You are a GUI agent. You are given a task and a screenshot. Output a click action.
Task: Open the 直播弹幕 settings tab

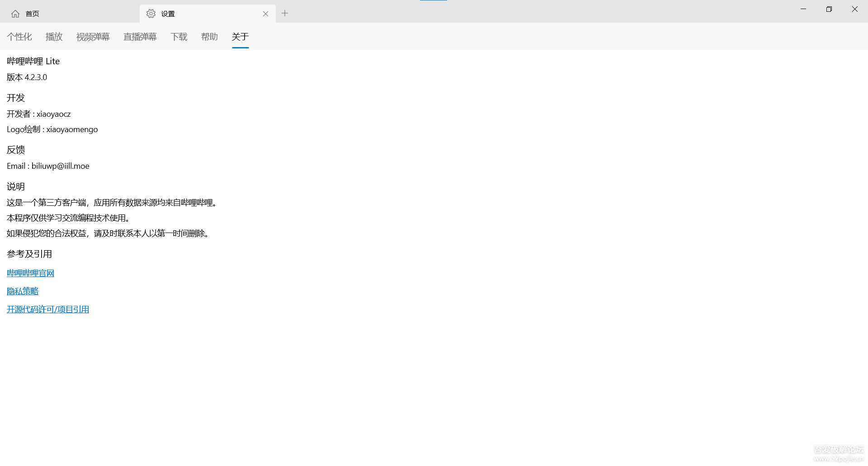(140, 37)
